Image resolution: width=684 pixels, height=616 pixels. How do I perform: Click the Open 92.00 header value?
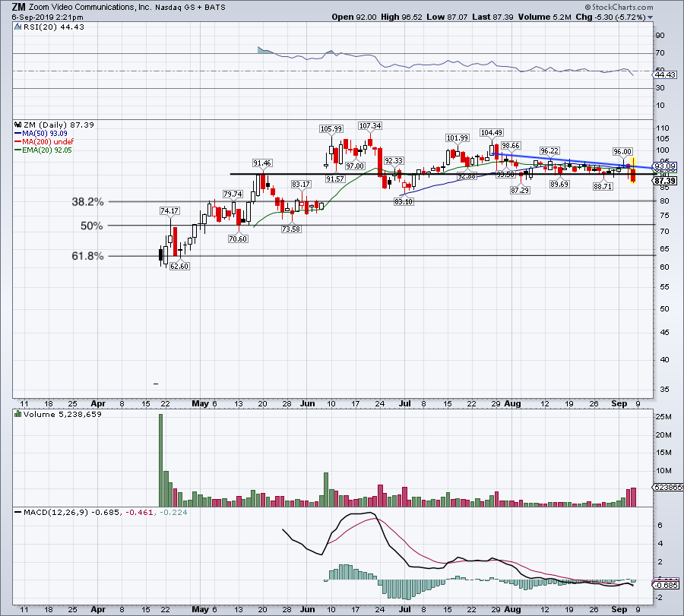353,17
